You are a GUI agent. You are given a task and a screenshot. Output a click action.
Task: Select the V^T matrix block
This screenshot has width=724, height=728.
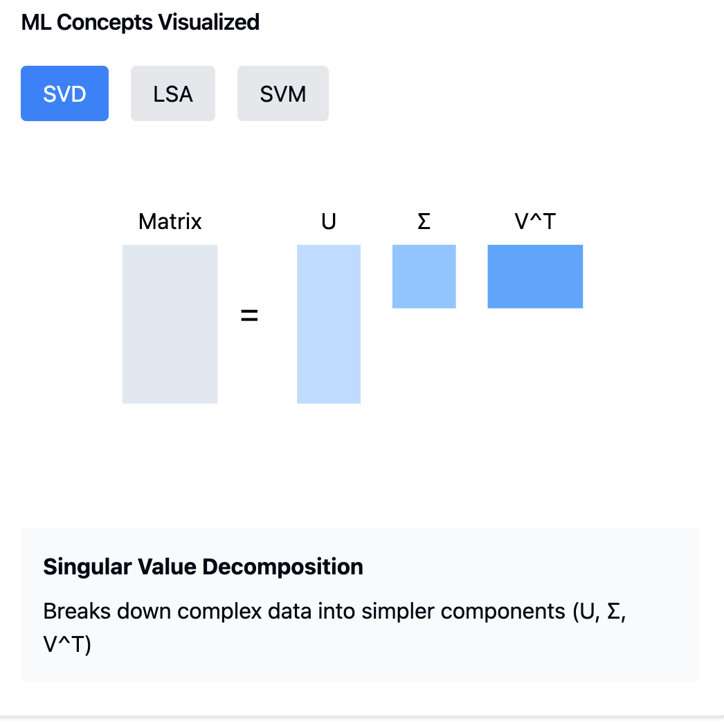tap(535, 276)
